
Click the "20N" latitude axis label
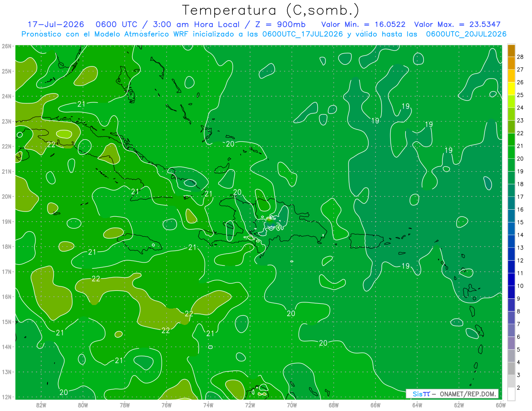click(x=7, y=196)
